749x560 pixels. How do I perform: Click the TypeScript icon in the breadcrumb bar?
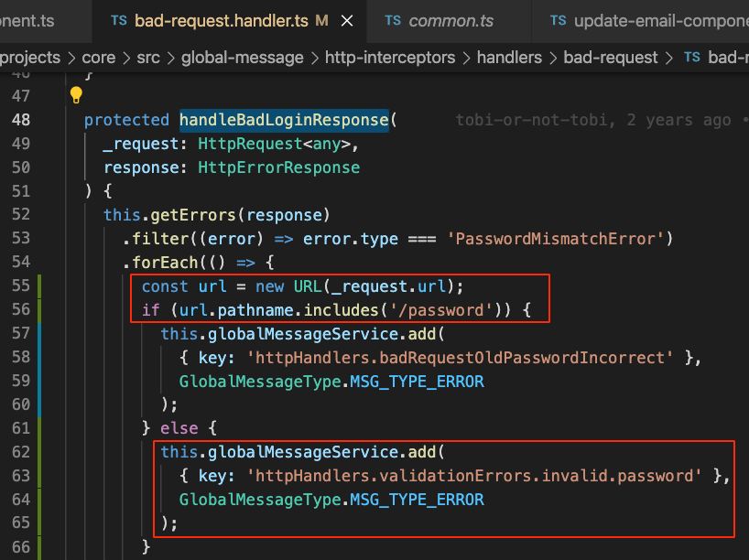click(x=692, y=57)
